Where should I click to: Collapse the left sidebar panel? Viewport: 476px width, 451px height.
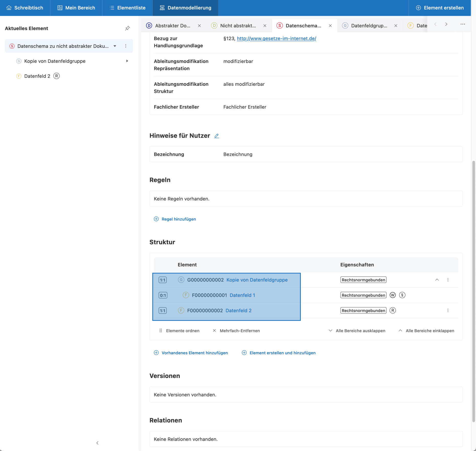click(x=97, y=443)
